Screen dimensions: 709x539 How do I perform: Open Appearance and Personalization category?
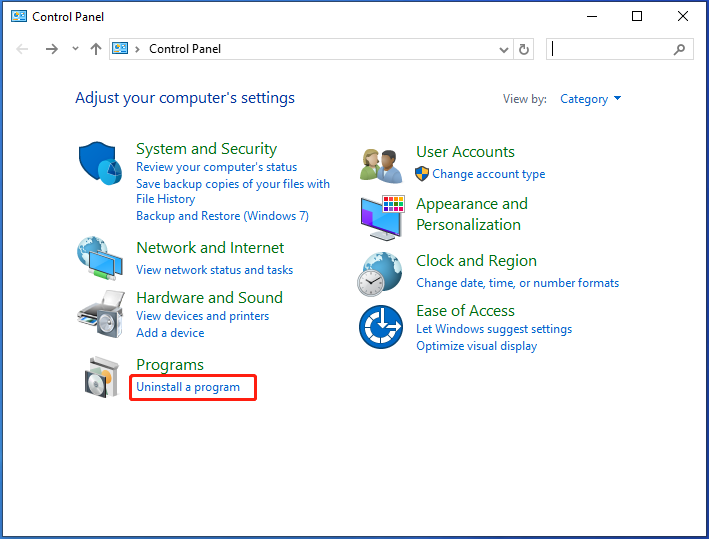click(472, 214)
